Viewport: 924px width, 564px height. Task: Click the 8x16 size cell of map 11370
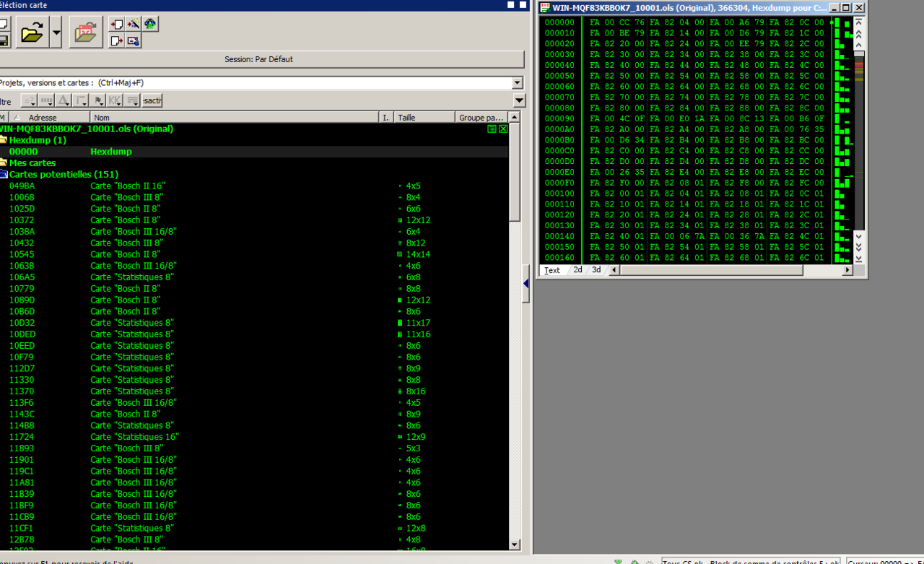tap(416, 391)
